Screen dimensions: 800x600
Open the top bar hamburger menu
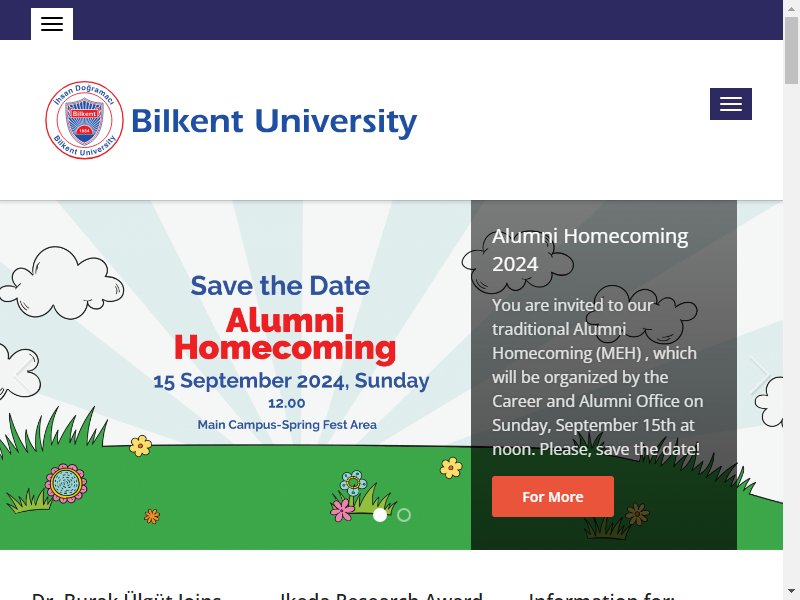[x=52, y=24]
